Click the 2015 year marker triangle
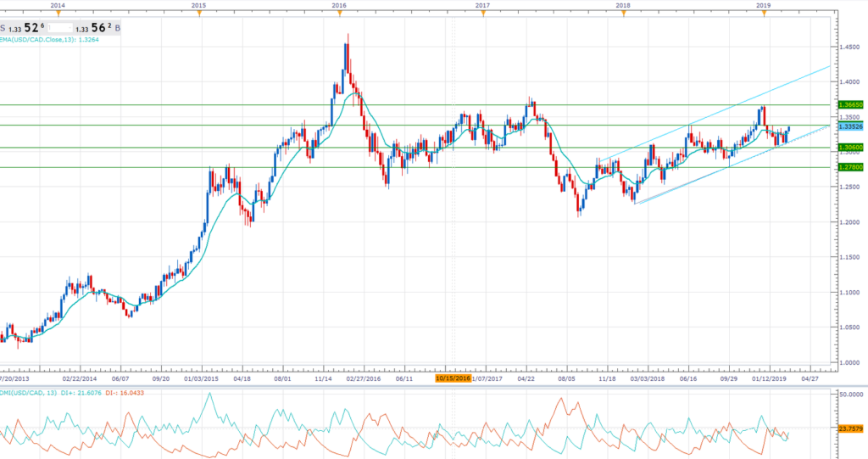The image size is (868, 459). [199, 14]
